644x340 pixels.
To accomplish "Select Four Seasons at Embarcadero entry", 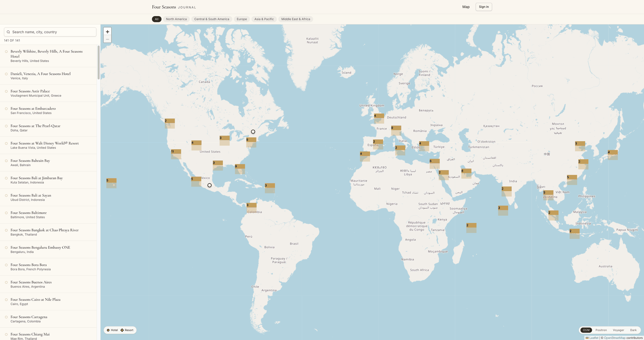I will 48,111.
